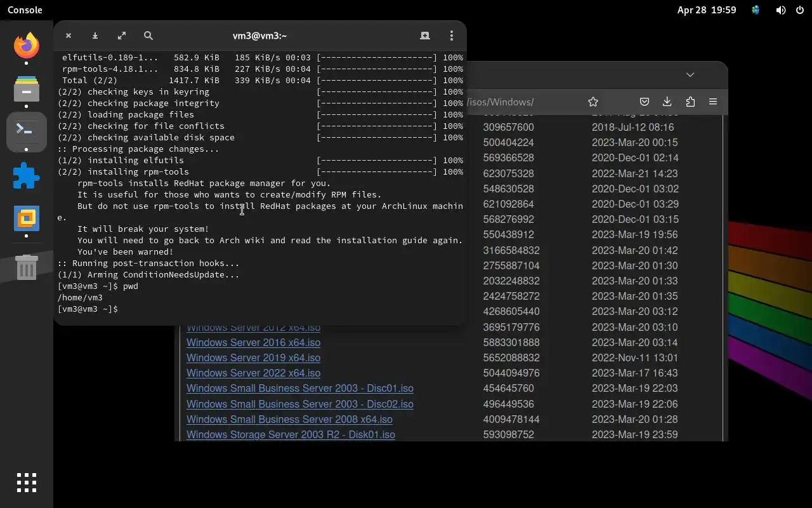Screen dimensions: 812x508
Task: Click the Console label in top bar
Action: (25, 10)
